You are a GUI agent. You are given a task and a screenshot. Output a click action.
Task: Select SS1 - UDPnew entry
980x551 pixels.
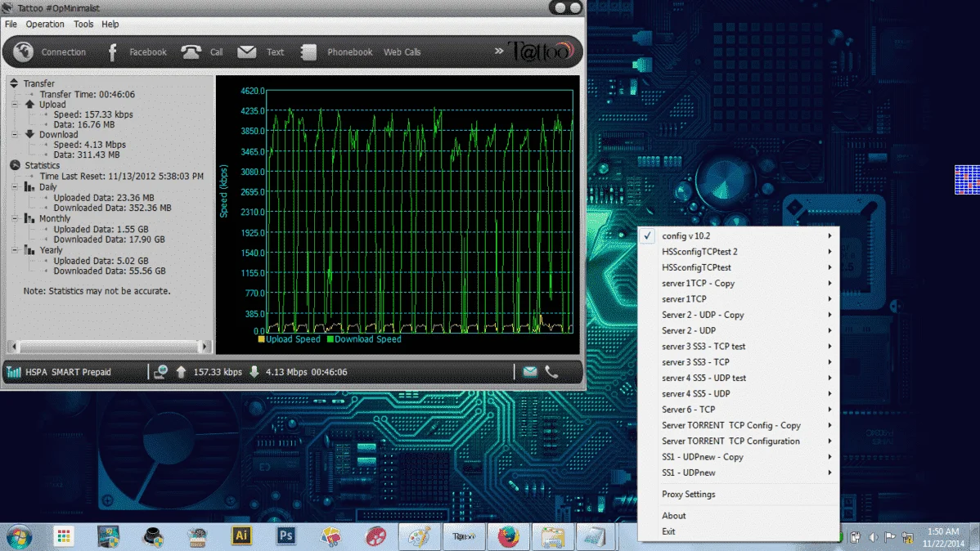(x=738, y=473)
